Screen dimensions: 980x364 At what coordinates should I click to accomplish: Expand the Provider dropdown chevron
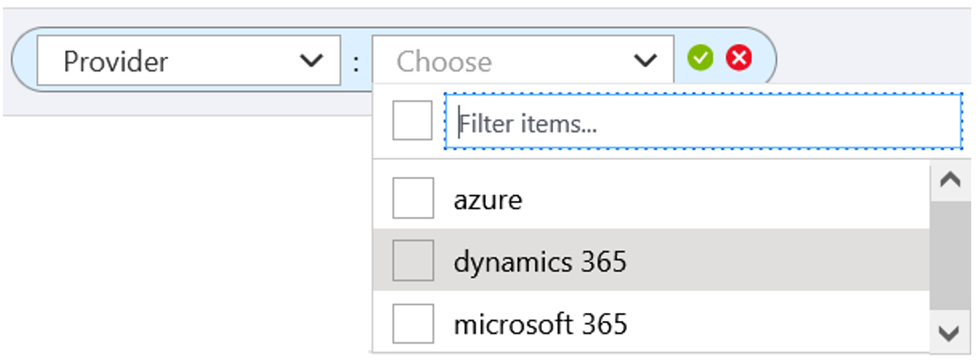[x=312, y=61]
